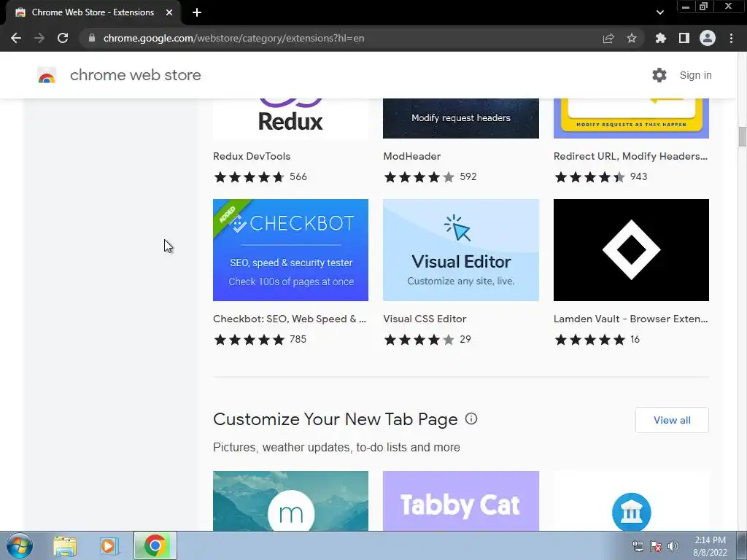The image size is (747, 560).
Task: Open Chrome's three-dot menu
Action: (731, 38)
